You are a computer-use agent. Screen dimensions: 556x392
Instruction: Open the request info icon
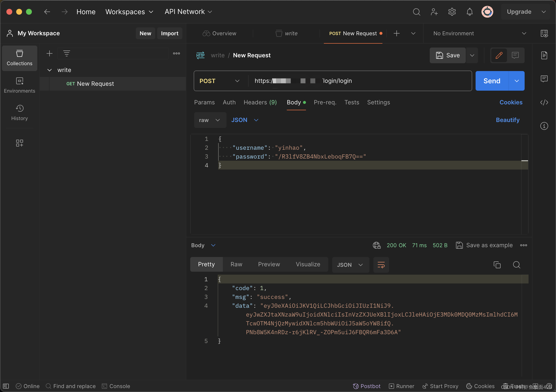coord(544,126)
